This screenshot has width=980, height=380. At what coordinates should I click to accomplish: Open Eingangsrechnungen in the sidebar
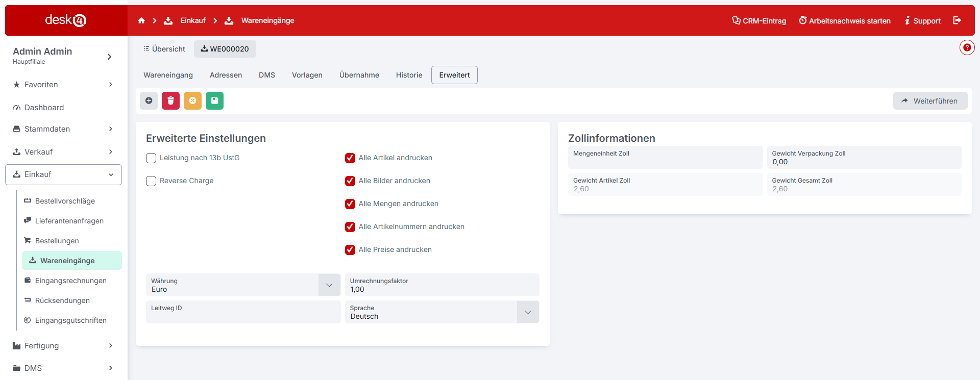pos(70,281)
